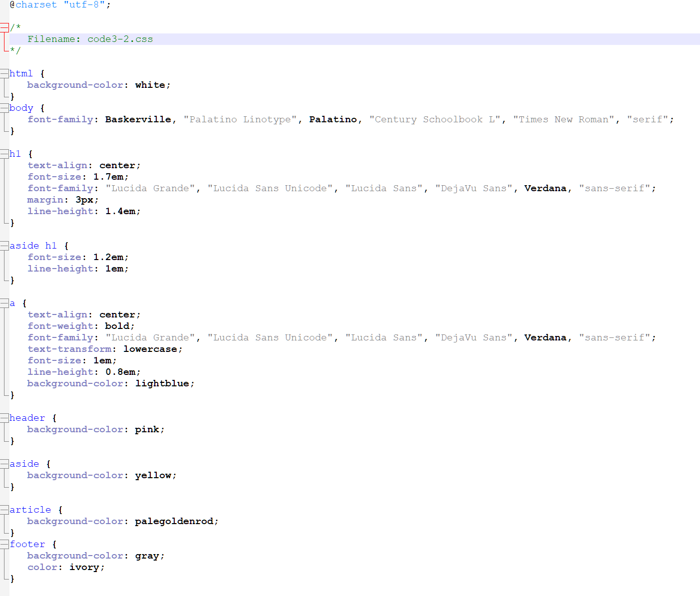Click the pink value in the header rule
700x596 pixels.
coord(146,429)
